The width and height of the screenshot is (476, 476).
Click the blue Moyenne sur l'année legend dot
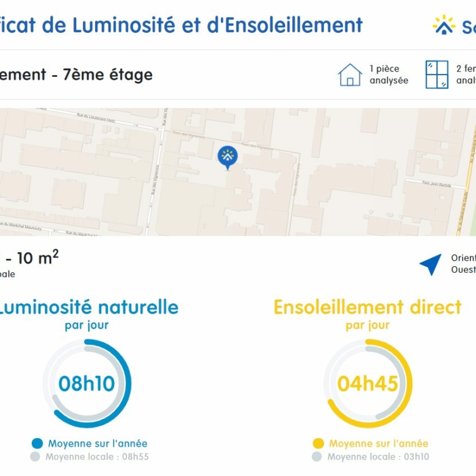coord(37,443)
